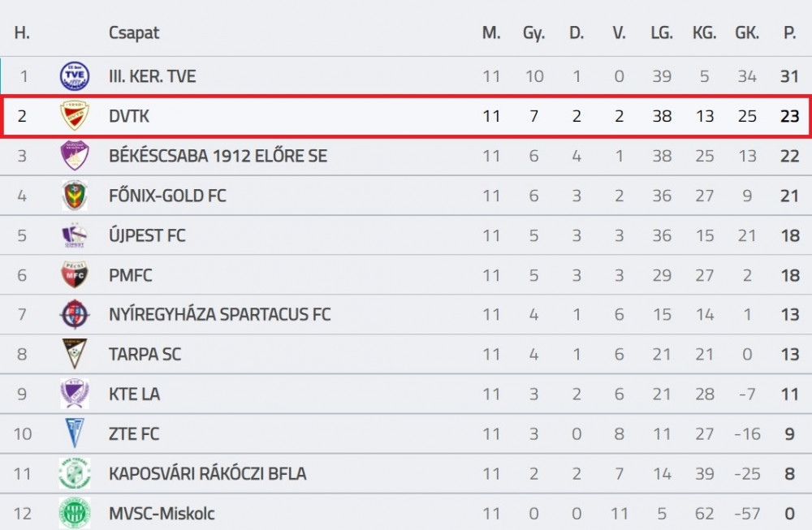Select the MVSC-Miskolc green round logo
This screenshot has width=812, height=530.
tap(75, 513)
